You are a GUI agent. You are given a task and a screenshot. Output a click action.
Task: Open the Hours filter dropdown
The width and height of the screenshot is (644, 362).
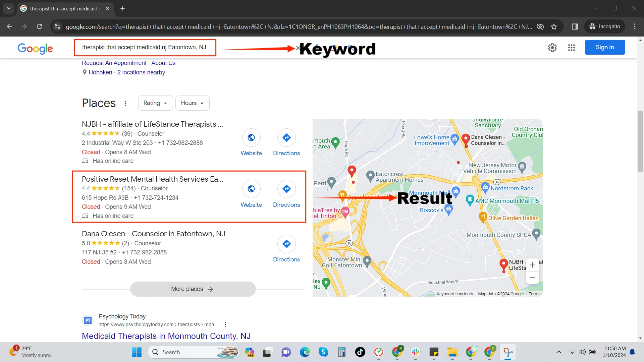[x=192, y=103]
